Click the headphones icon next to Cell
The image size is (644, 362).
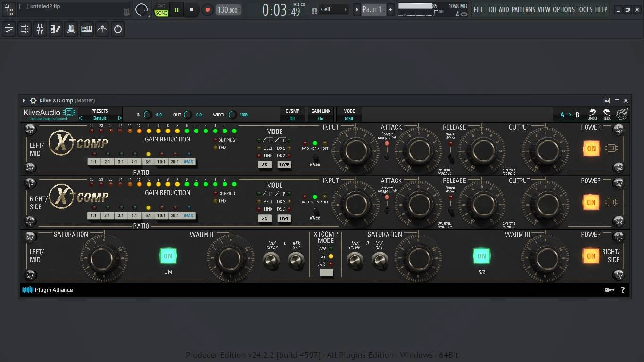point(314,10)
